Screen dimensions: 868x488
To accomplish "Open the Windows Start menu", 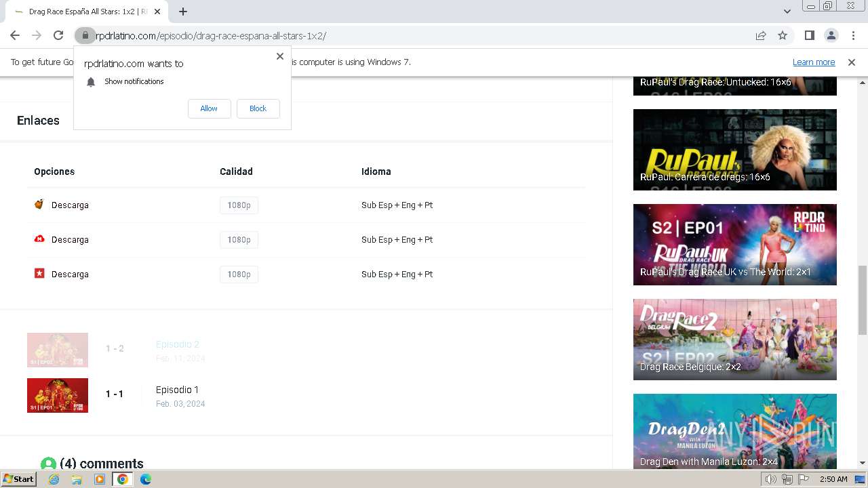I will (18, 479).
